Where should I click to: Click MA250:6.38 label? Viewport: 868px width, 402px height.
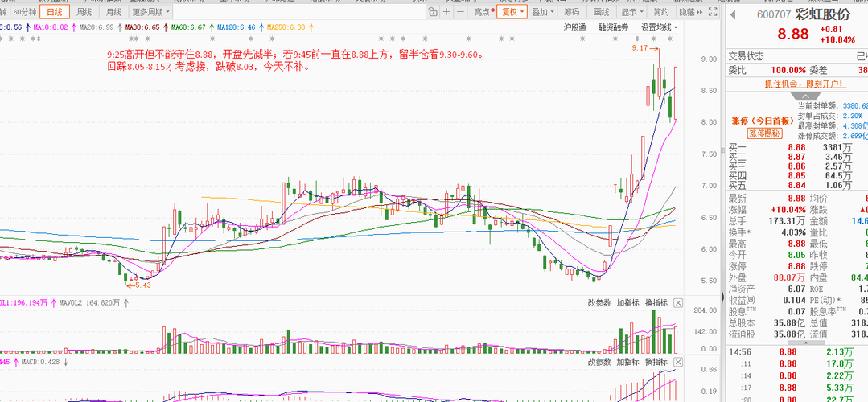pos(286,27)
